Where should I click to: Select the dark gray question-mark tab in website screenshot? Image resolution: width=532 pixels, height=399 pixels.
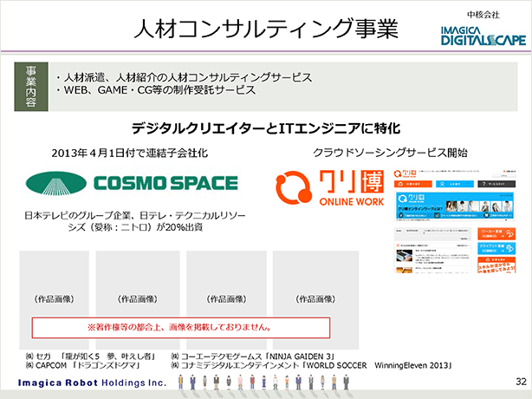pyautogui.click(x=496, y=184)
